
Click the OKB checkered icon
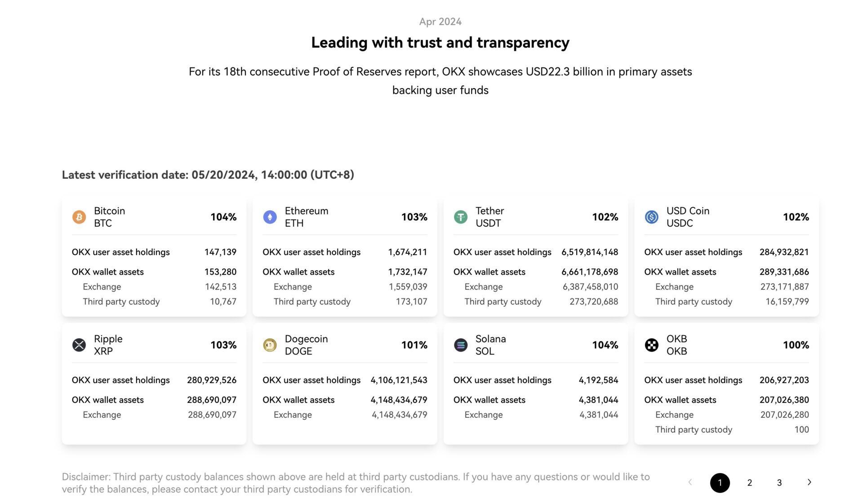[x=651, y=345]
